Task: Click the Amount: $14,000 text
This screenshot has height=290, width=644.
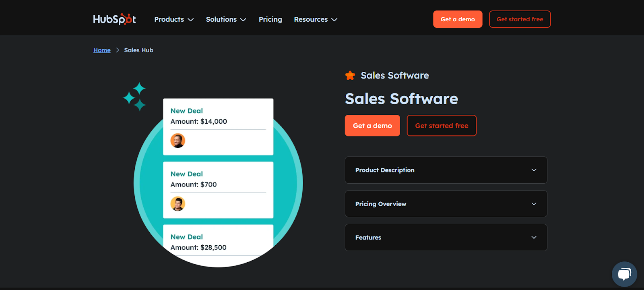Action: click(x=199, y=121)
